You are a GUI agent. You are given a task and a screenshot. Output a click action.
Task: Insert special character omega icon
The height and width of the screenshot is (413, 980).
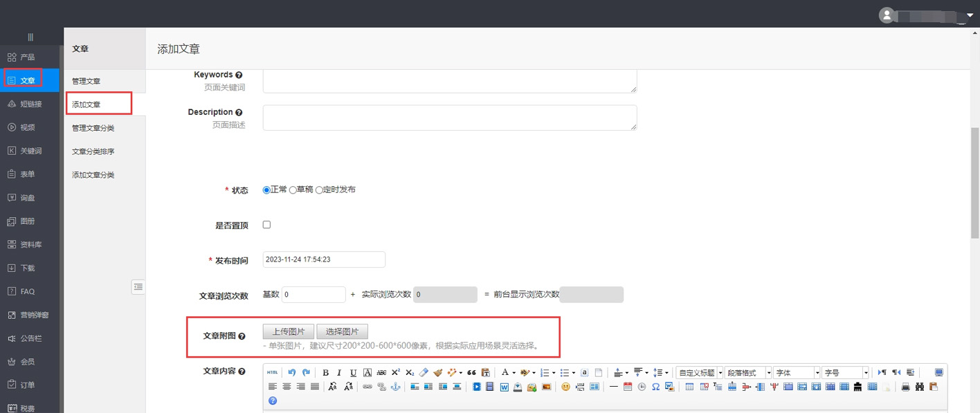point(655,387)
